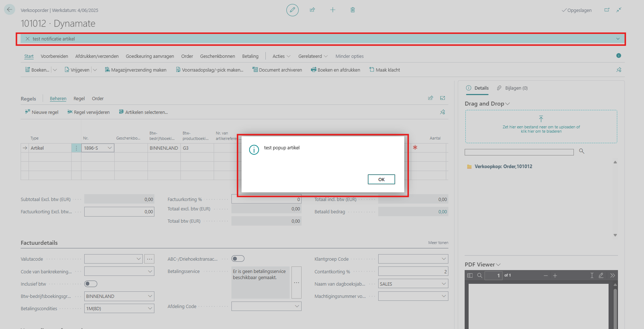Select the Beheren tab in Regels
644x329 pixels.
click(x=58, y=99)
